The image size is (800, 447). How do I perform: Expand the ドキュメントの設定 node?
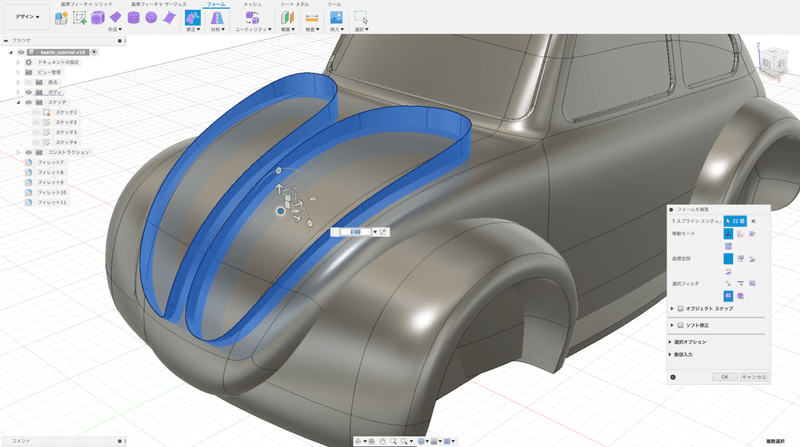click(x=18, y=62)
